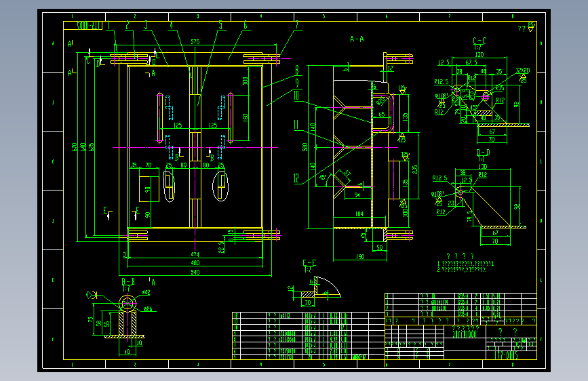Select the 190 dimension below A-A view
588x381 pixels.
pyautogui.click(x=360, y=257)
